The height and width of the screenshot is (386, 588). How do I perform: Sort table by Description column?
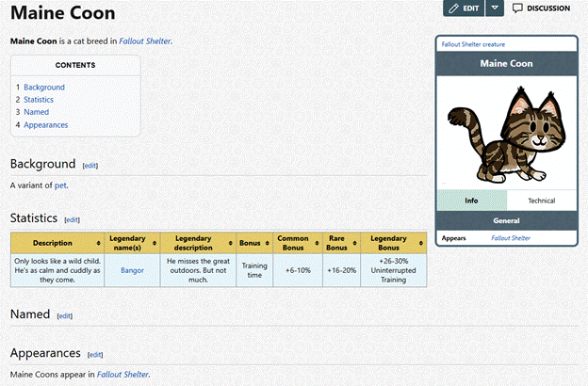coord(57,243)
